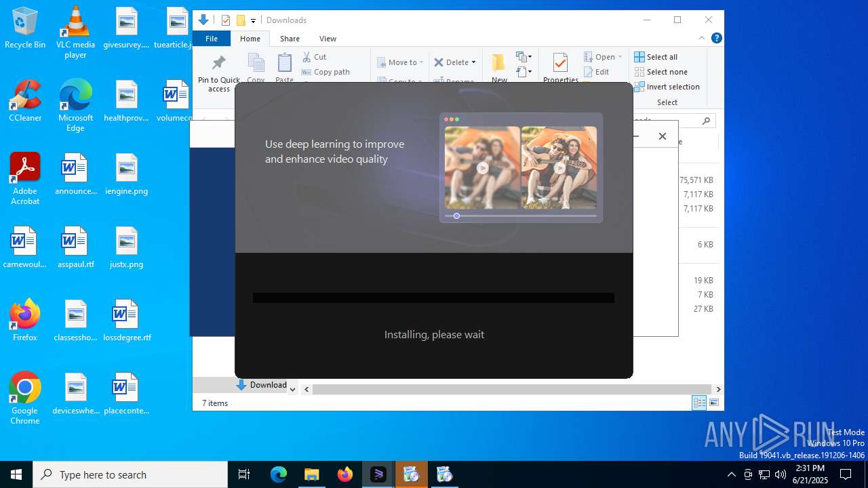
Task: Open Edge from the taskbar
Action: click(x=279, y=474)
